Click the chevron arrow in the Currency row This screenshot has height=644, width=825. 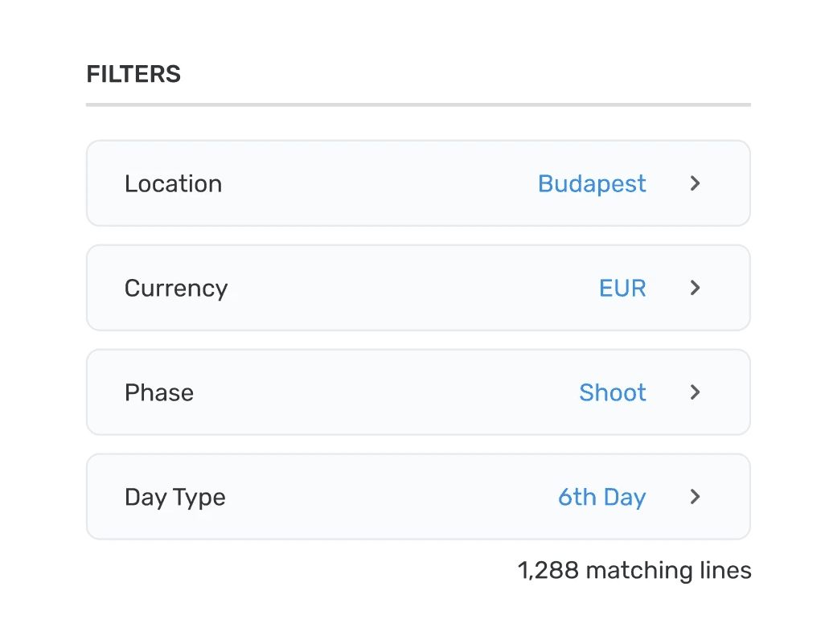(696, 288)
